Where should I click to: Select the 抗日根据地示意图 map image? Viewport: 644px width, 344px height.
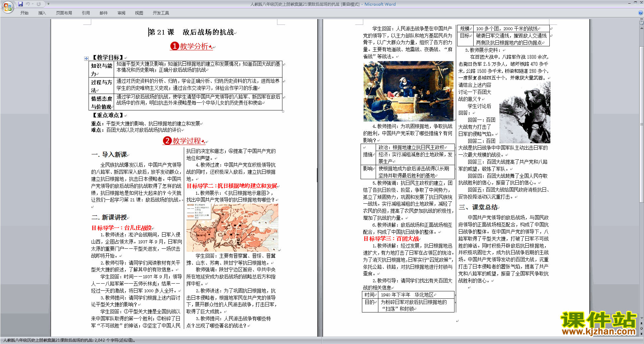[x=232, y=228]
